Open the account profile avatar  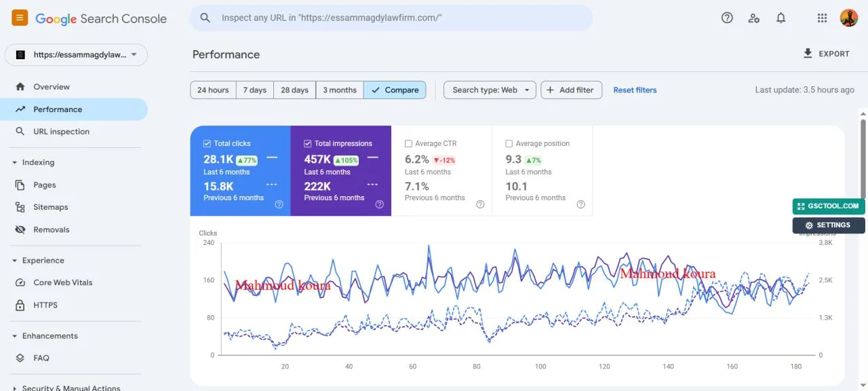tap(849, 18)
